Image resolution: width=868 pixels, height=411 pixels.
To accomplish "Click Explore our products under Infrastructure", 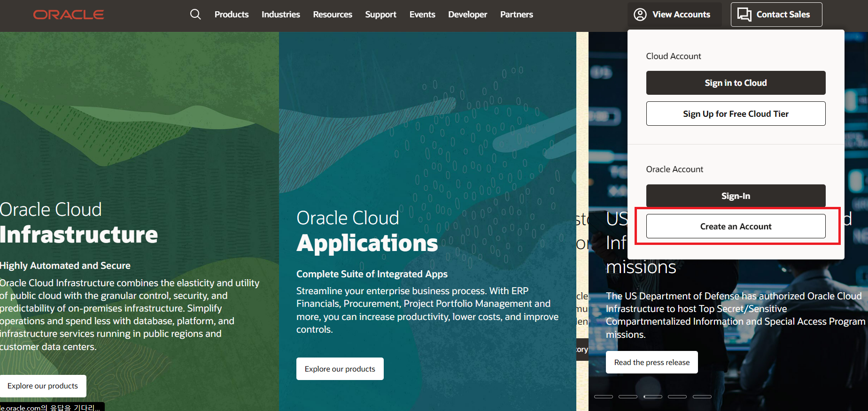I will tap(43, 386).
